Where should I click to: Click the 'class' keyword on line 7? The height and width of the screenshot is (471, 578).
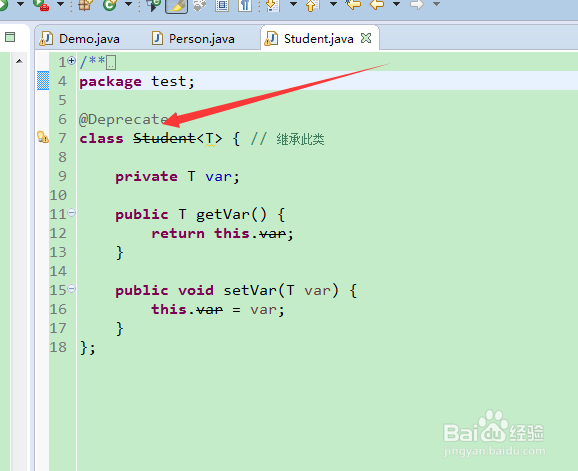[x=101, y=139]
